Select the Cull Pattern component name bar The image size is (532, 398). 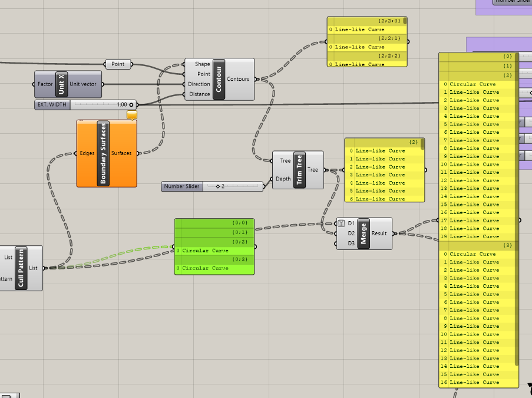tap(21, 268)
